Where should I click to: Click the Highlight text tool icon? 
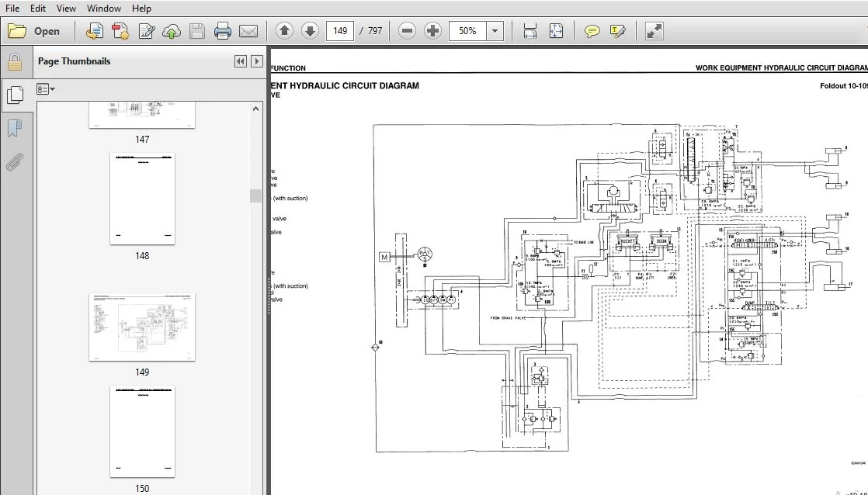[617, 31]
